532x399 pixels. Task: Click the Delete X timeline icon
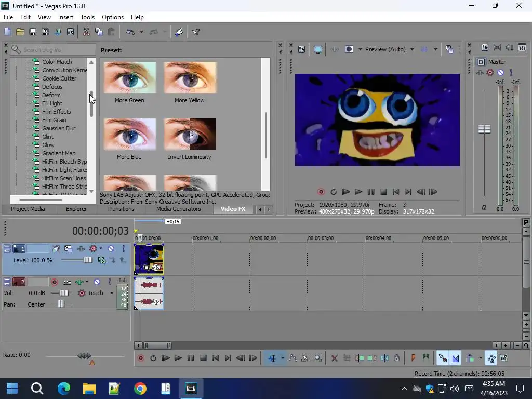point(334,358)
